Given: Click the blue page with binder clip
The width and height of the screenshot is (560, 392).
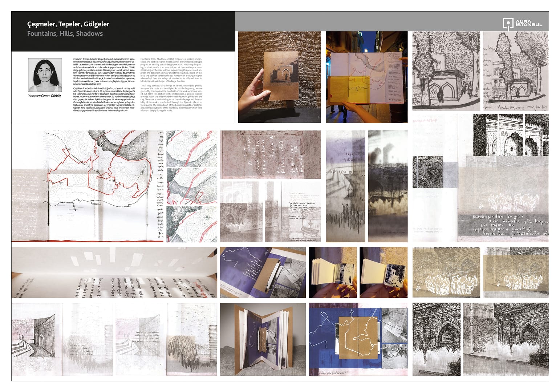Looking at the screenshot, I should coord(263,272).
